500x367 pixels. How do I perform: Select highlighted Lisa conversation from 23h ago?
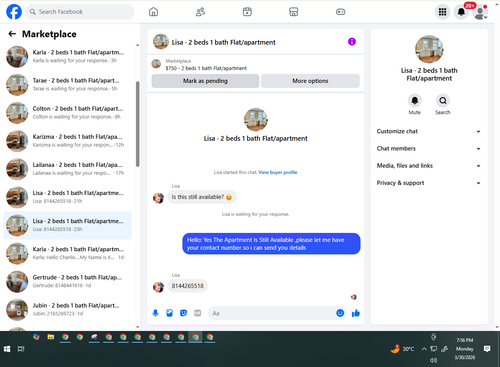pos(67,225)
